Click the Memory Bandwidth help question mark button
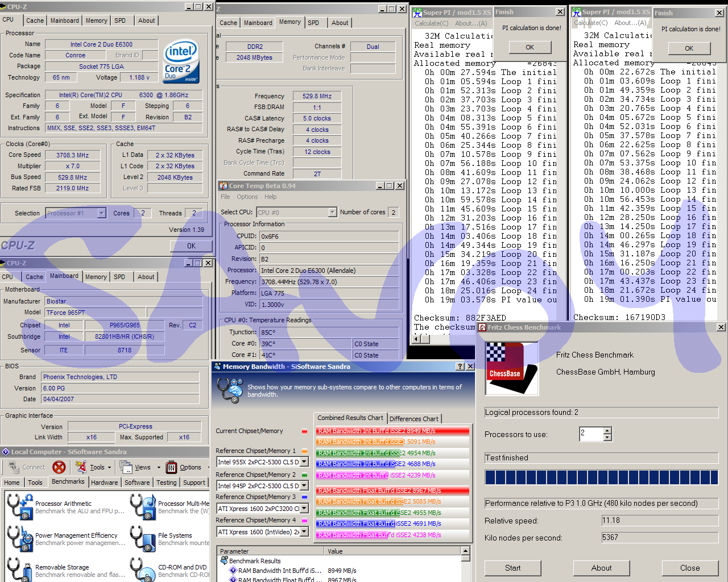This screenshot has width=728, height=582. click(460, 367)
